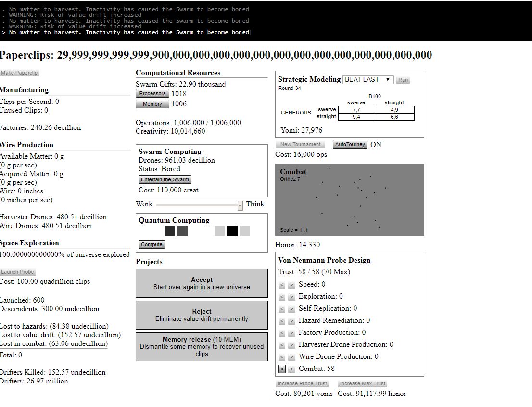Increase the Combat probe stat
This screenshot has height=407, width=532.
tap(291, 369)
